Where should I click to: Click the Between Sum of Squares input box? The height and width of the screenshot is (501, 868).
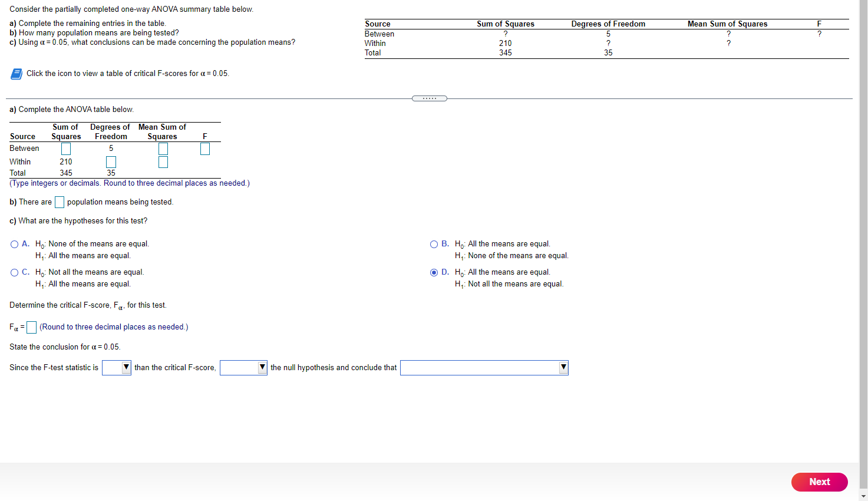65,149
